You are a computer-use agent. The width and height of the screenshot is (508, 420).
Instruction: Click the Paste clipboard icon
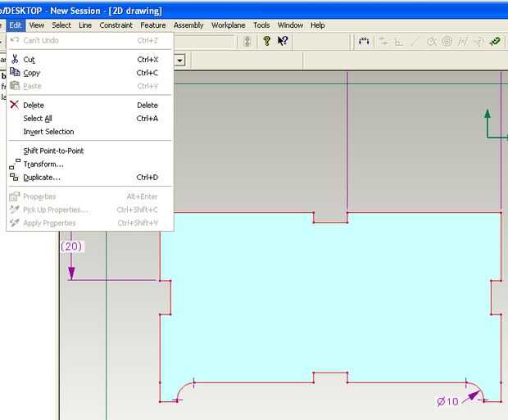[15, 85]
